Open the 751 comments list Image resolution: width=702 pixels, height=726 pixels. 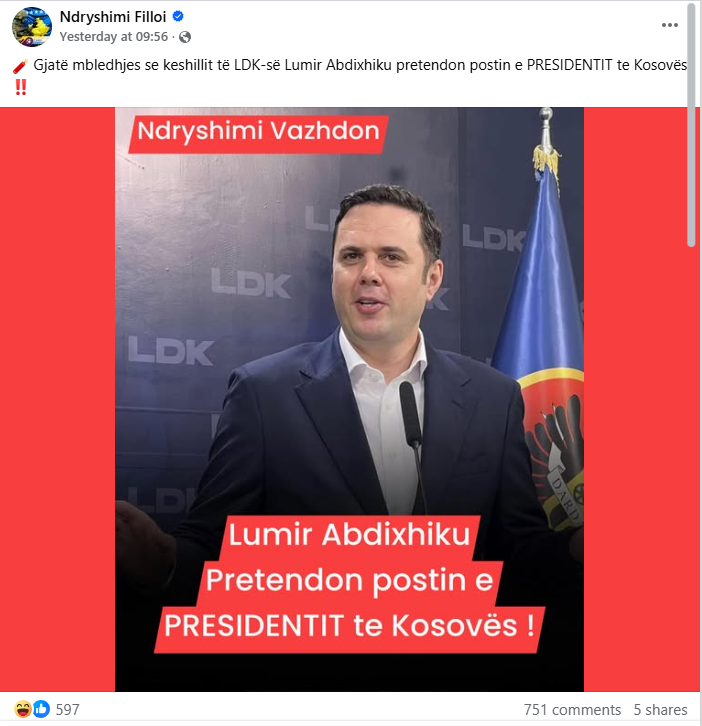coord(572,709)
